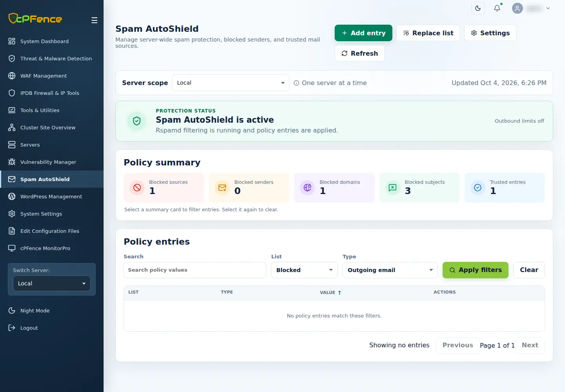Viewport: 565px width, 392px height.
Task: Go to WAF Management label
Action: tap(44, 76)
